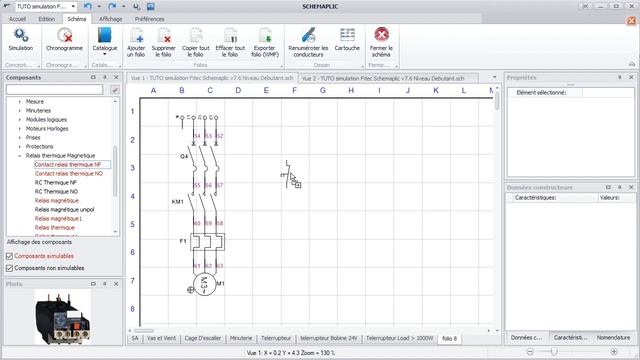Expand the Mesure tree category
The height and width of the screenshot is (360, 640).
20,102
